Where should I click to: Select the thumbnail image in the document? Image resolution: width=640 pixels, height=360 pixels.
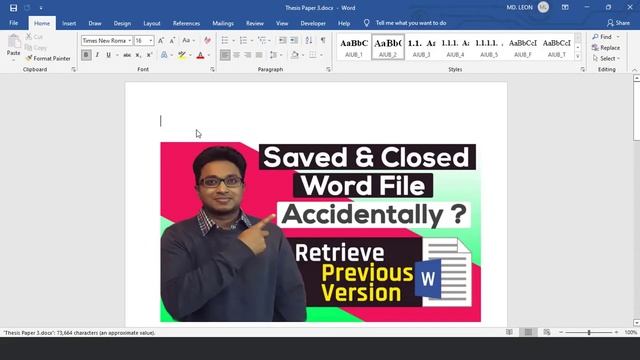pyautogui.click(x=320, y=232)
